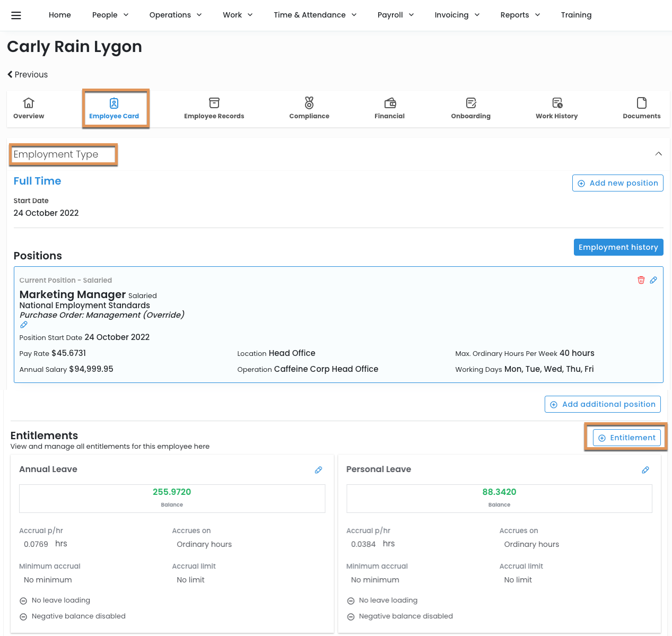Open the Training menu item

coord(576,15)
